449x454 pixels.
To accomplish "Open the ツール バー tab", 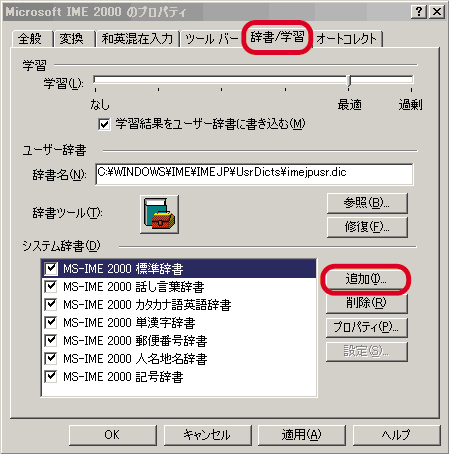I will click(x=212, y=39).
